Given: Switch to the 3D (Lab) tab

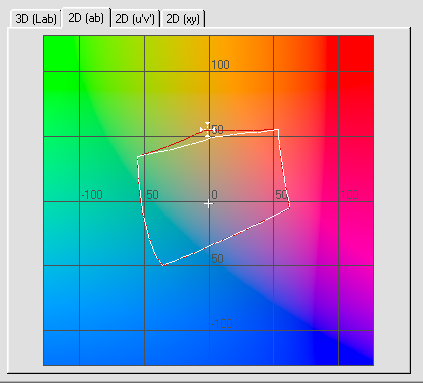Looking at the screenshot, I should 36,19.
